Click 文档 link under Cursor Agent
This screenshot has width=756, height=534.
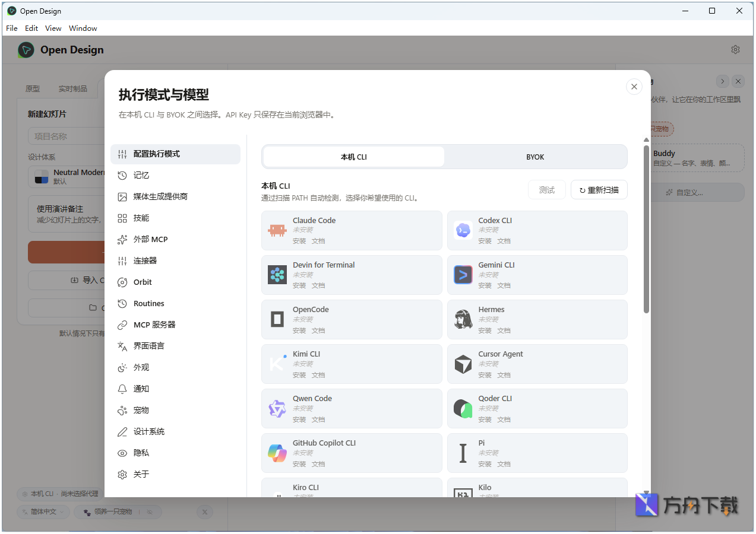coord(504,375)
